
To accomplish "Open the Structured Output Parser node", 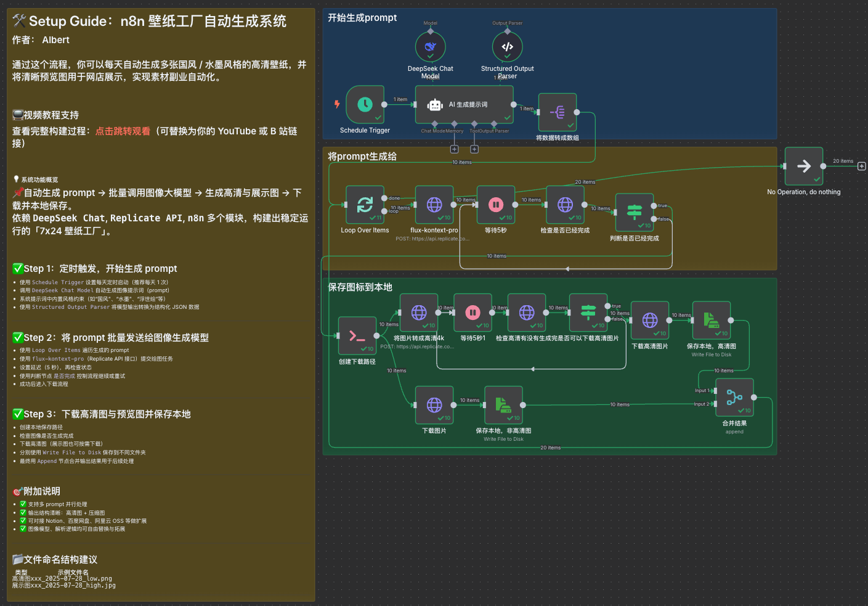I will (507, 46).
